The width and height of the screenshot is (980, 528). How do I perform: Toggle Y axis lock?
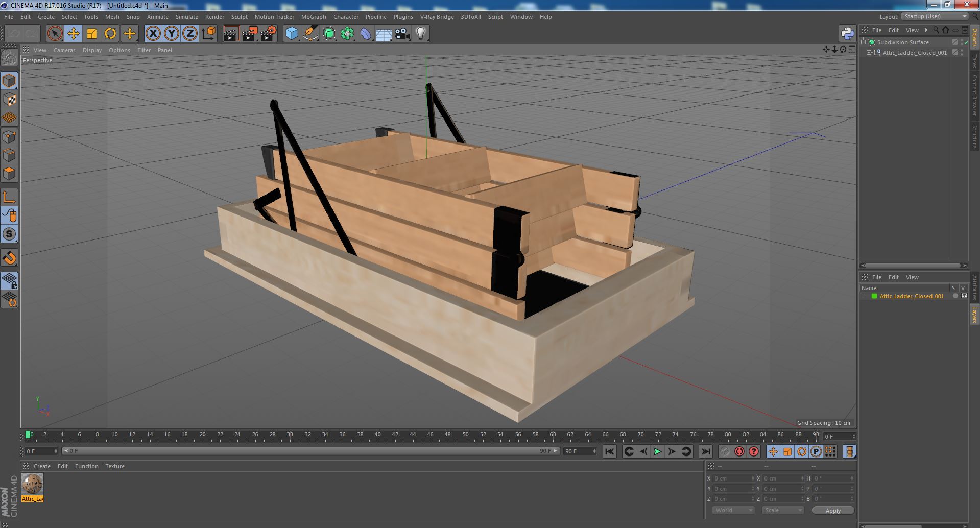(x=172, y=34)
